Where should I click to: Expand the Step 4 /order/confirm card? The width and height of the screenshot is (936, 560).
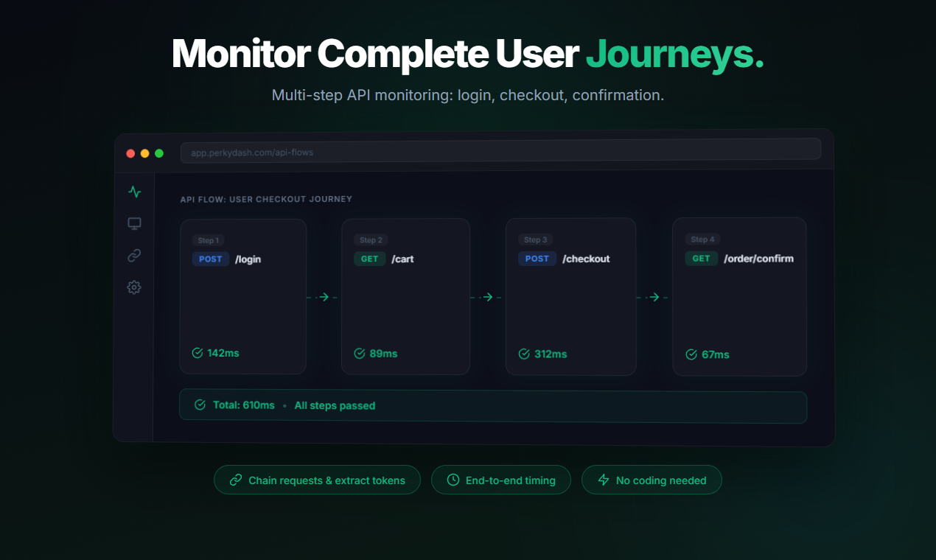tap(739, 295)
